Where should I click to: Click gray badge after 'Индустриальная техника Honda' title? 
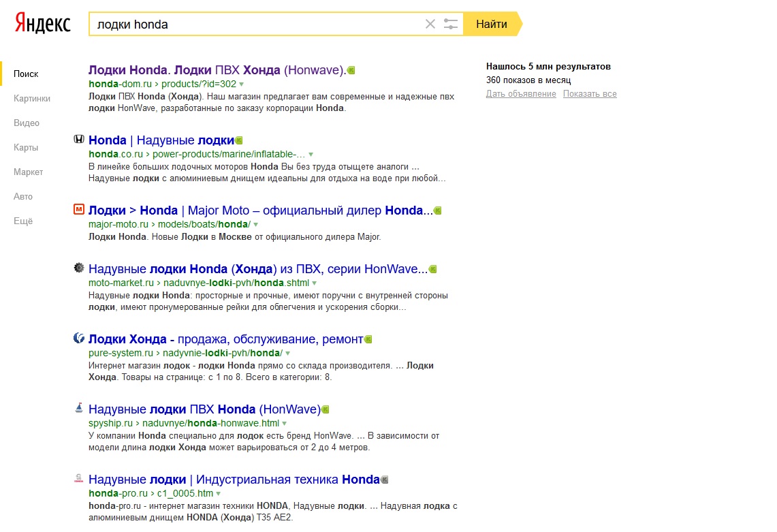(x=385, y=480)
